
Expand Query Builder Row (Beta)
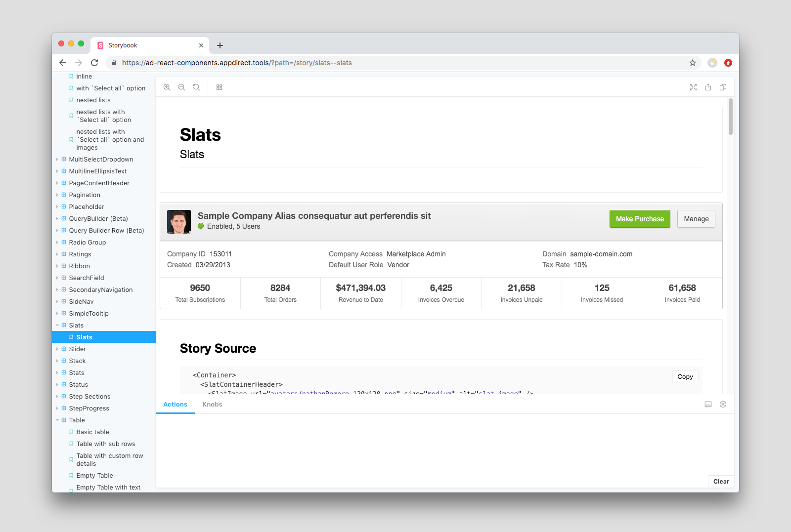pyautogui.click(x=106, y=230)
